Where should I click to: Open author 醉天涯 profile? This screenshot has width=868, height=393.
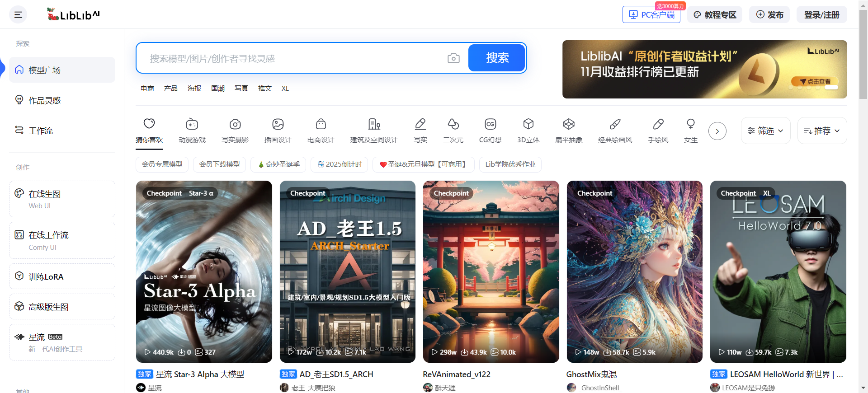point(439,388)
